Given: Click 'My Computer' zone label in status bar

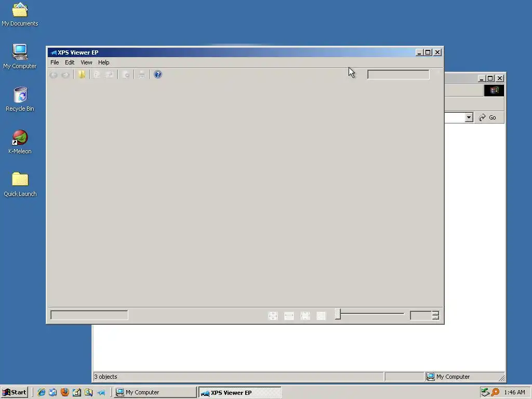Looking at the screenshot, I should (x=453, y=377).
